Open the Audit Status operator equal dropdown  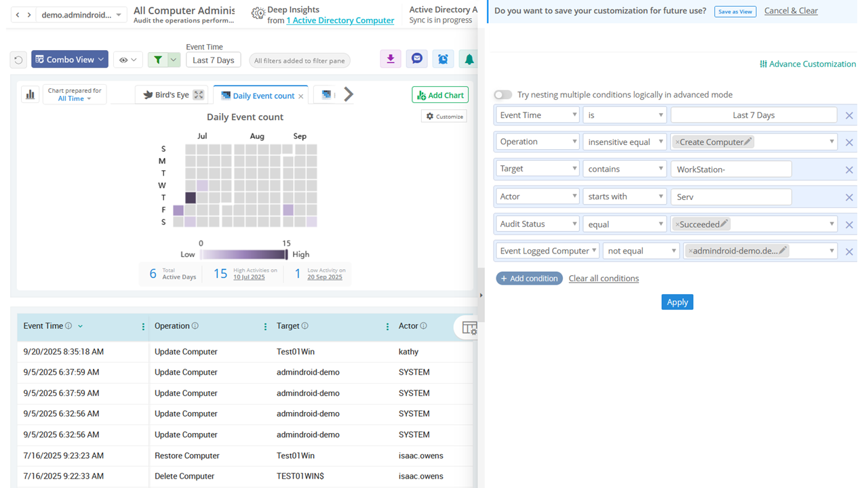pyautogui.click(x=625, y=224)
